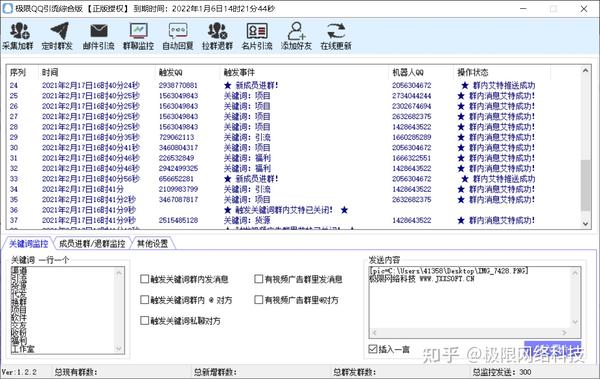Click robot QQ 2302674694

[411, 106]
